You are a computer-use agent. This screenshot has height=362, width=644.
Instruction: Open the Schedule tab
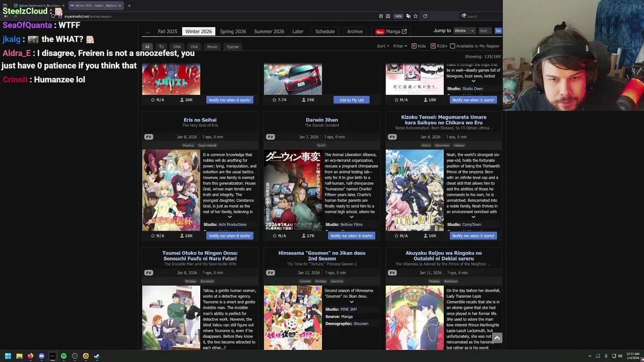pyautogui.click(x=325, y=31)
